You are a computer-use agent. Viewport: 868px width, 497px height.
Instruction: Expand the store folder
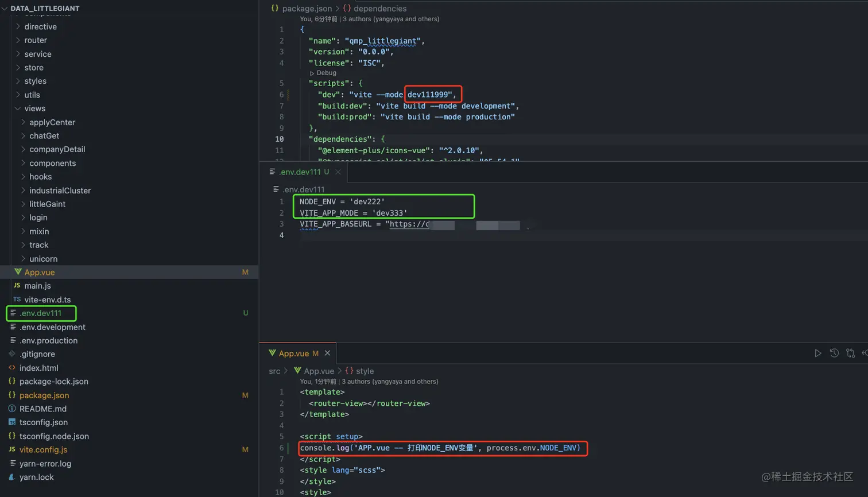coord(18,67)
